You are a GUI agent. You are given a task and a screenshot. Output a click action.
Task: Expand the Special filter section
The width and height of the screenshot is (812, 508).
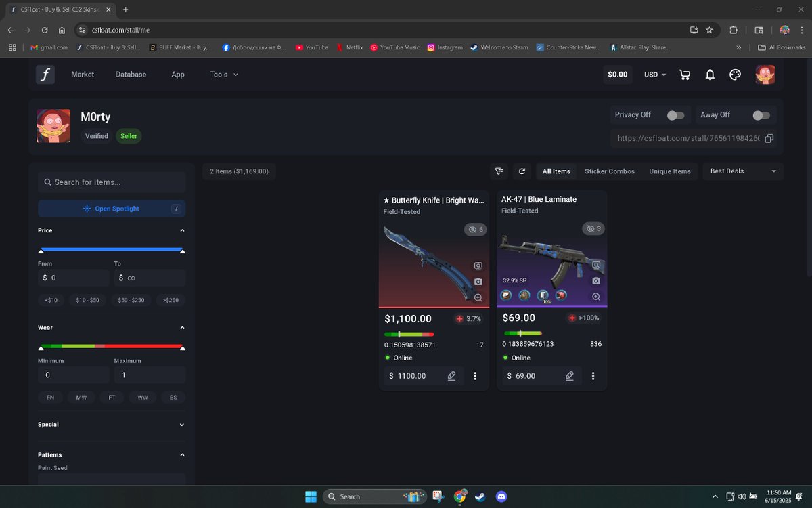pyautogui.click(x=182, y=425)
